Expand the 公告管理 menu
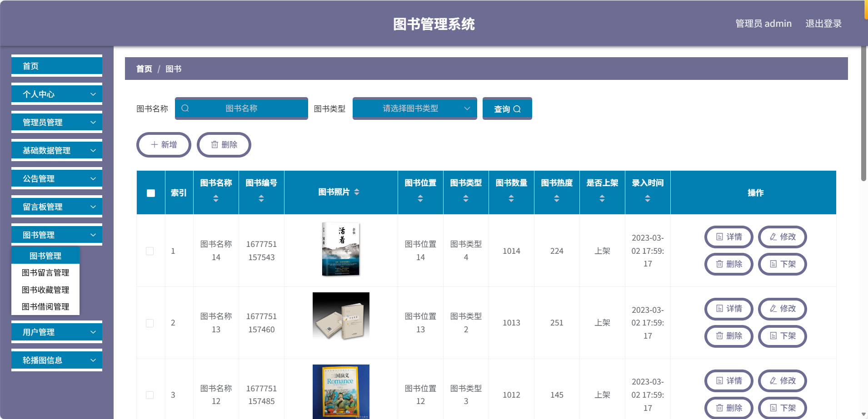 57,178
